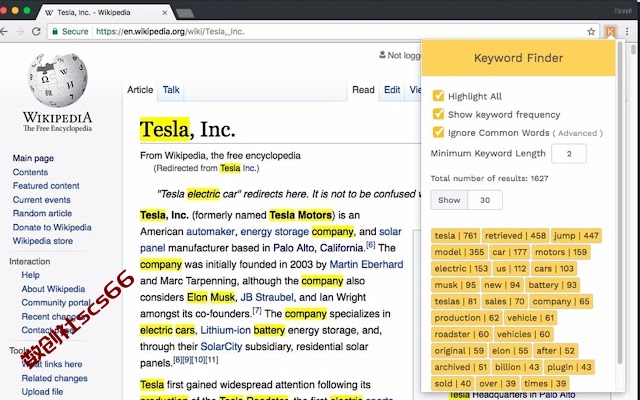Open the Wikipedia store link

43,241
